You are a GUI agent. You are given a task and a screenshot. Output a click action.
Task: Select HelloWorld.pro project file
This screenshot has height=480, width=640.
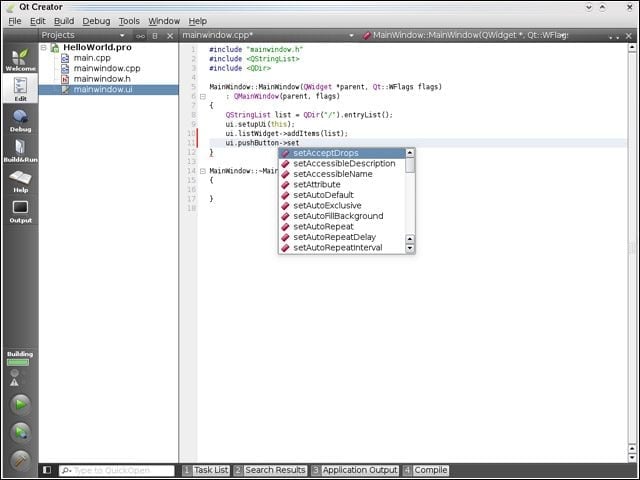point(97,47)
